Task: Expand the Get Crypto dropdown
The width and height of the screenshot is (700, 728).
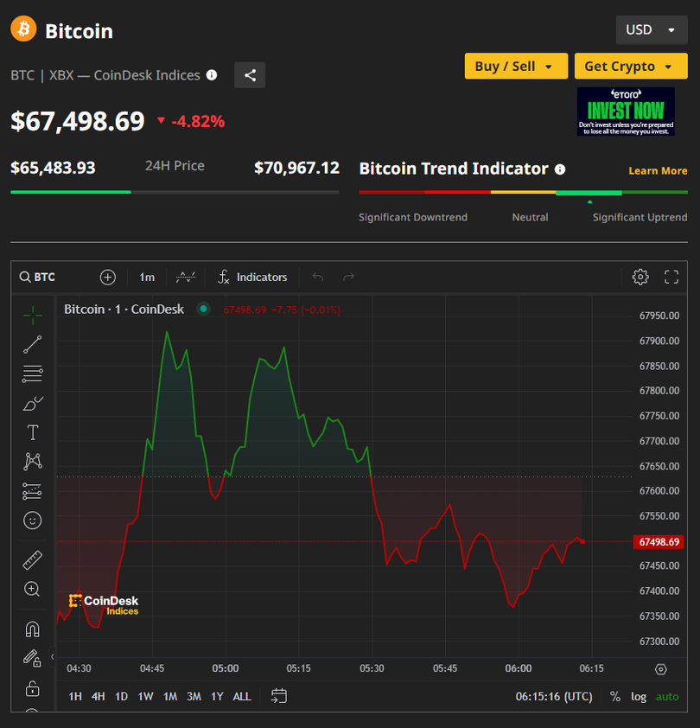Action: (629, 67)
